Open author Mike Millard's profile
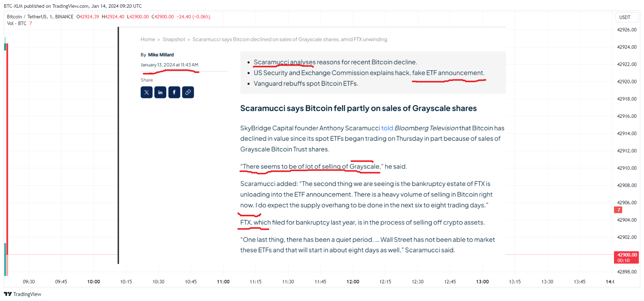The image size is (644, 301). [x=161, y=55]
